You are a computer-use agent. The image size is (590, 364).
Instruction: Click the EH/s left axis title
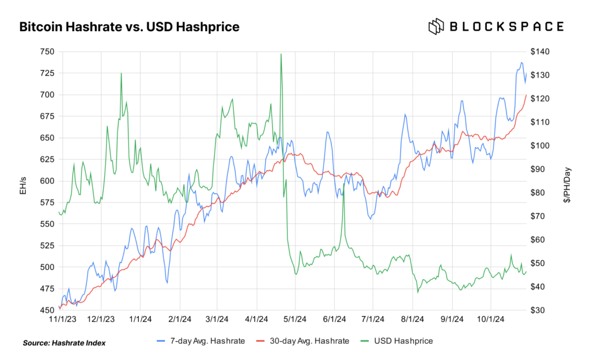pyautogui.click(x=23, y=185)
